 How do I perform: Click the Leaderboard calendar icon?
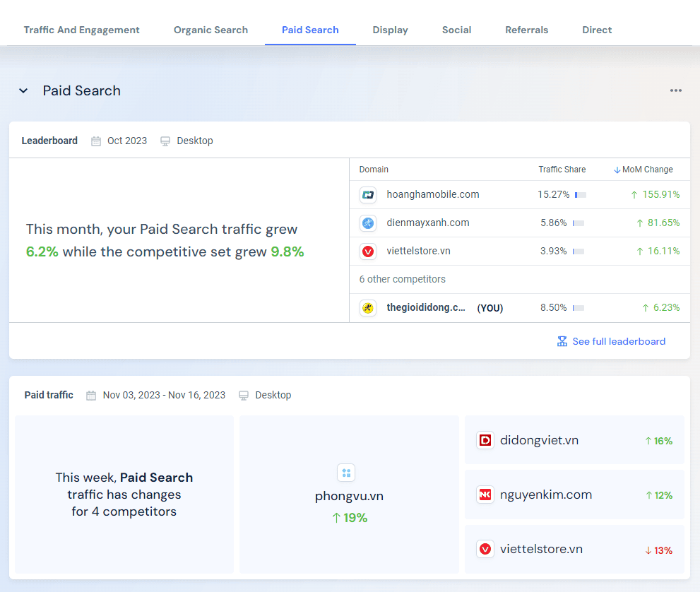tap(96, 141)
